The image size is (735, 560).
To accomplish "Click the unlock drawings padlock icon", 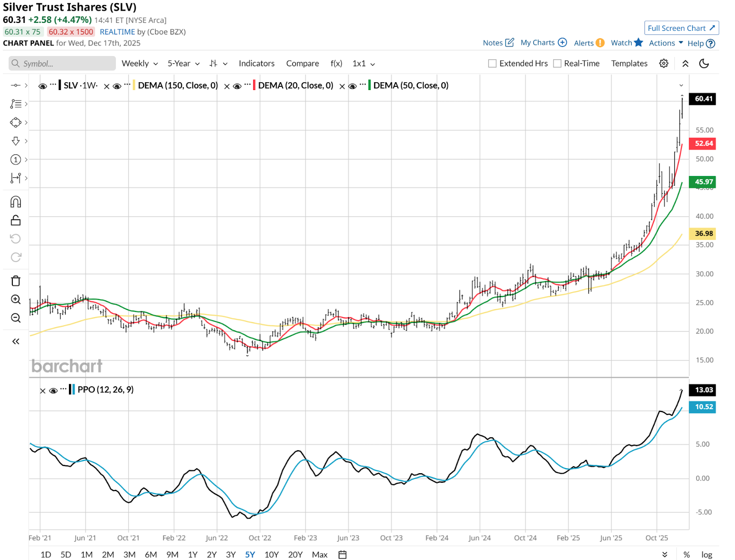I will tap(16, 221).
